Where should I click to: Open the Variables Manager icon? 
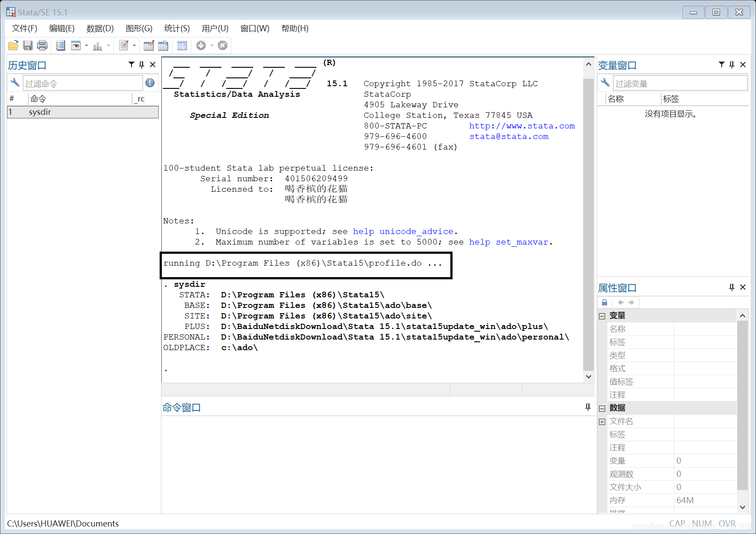[182, 45]
